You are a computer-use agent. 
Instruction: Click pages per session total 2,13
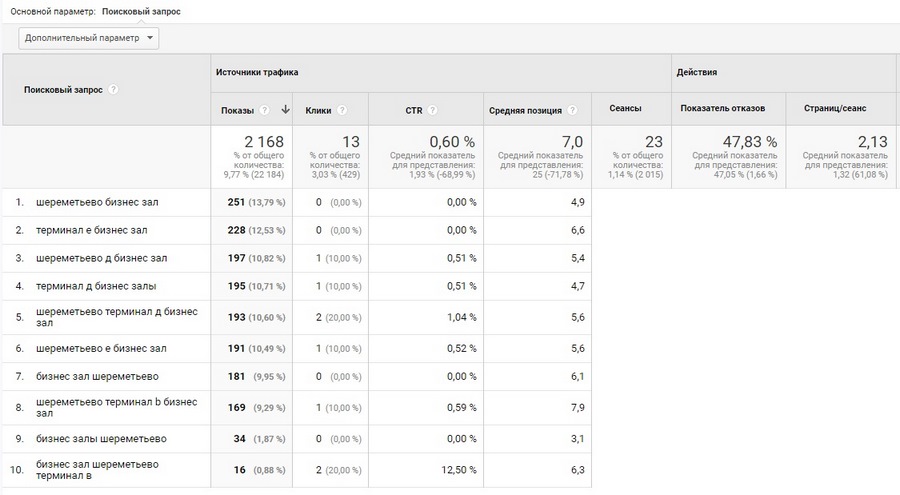coord(872,141)
